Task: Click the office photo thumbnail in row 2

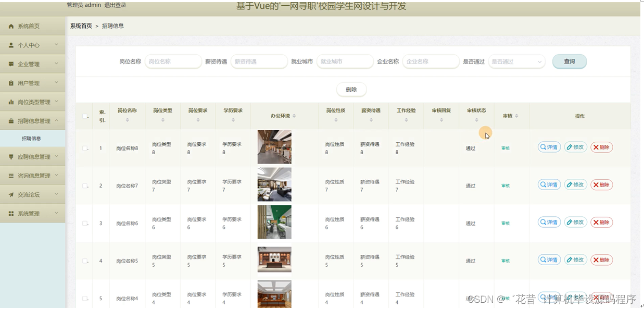Action: tap(274, 184)
